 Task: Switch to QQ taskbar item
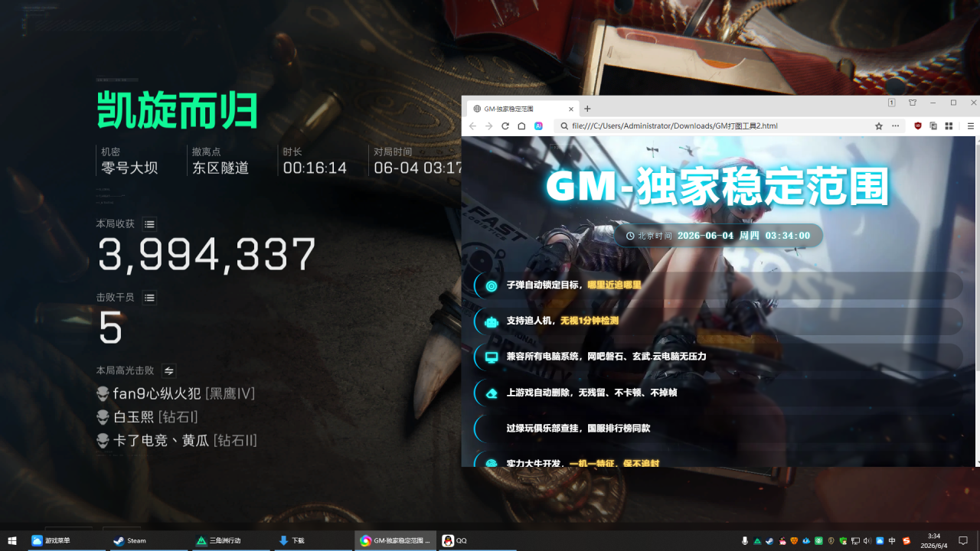pos(478,540)
